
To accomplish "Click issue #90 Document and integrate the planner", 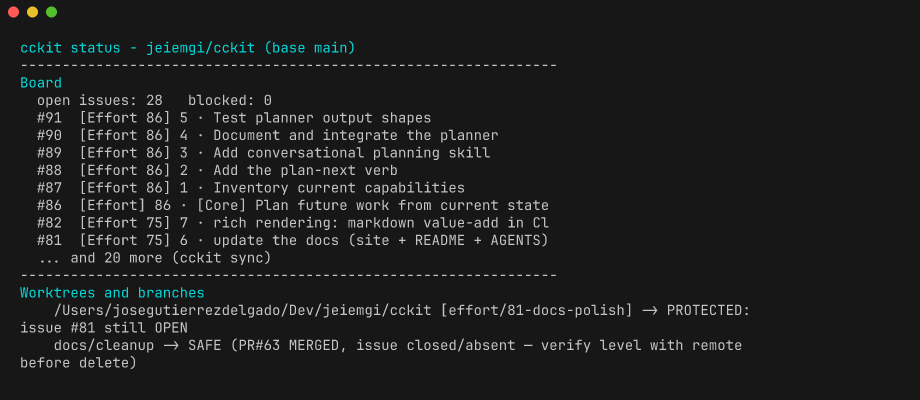I will tap(268, 135).
